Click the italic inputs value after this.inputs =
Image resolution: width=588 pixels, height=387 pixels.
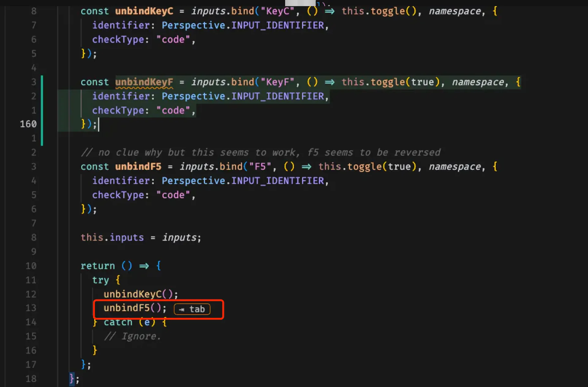coord(179,238)
